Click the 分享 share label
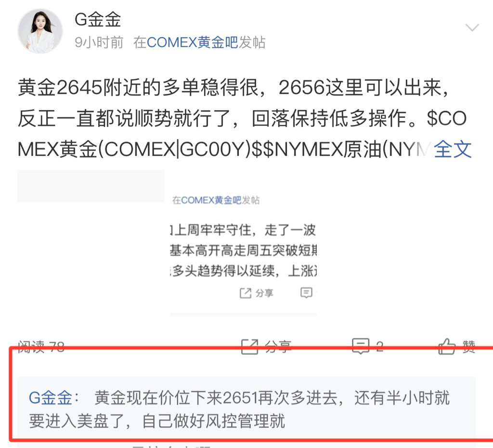 click(x=278, y=347)
